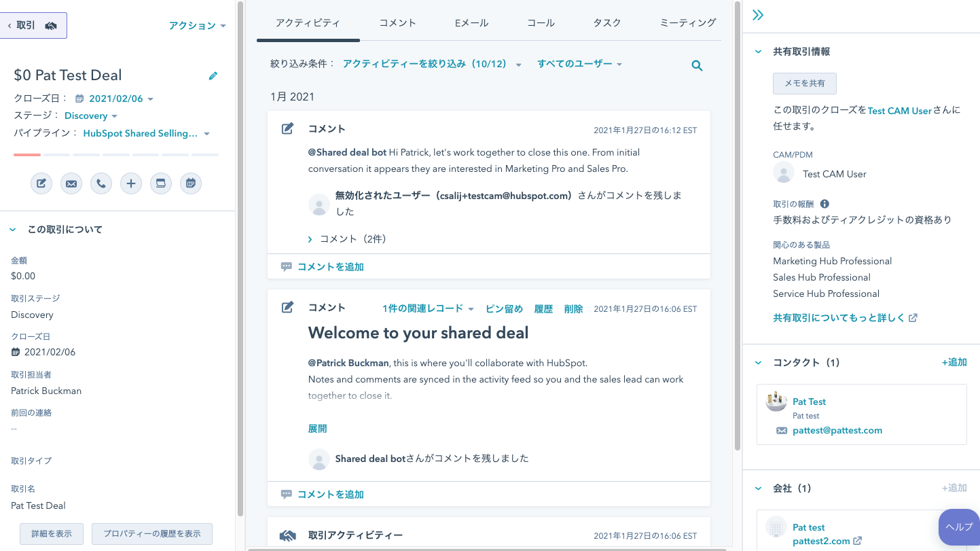Log a call with the phone icon
Image resolution: width=980 pixels, height=551 pixels.
101,183
